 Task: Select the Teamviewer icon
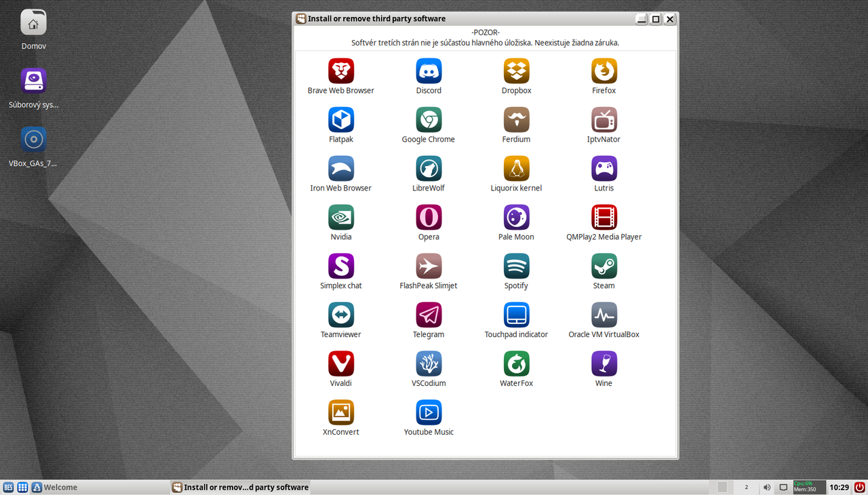[341, 315]
